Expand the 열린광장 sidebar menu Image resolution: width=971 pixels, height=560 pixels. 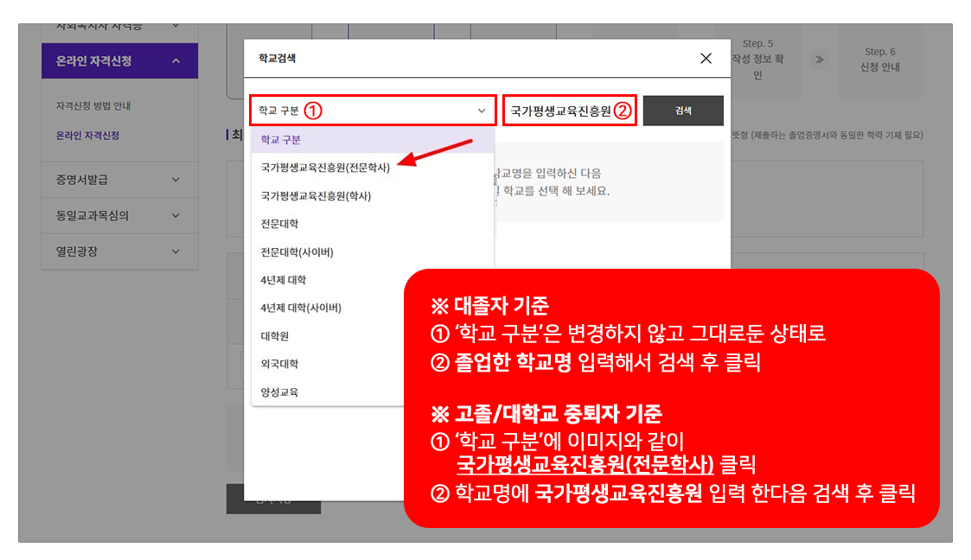[x=119, y=251]
